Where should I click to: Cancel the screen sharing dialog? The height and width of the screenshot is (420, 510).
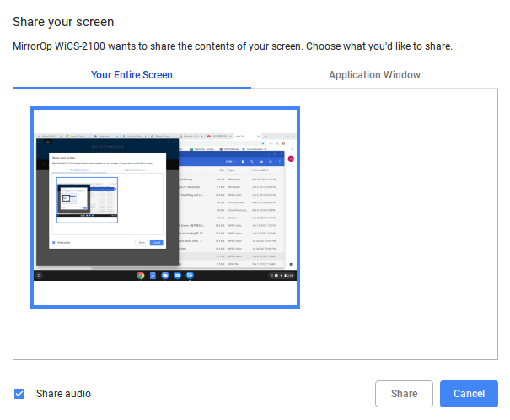tap(469, 394)
